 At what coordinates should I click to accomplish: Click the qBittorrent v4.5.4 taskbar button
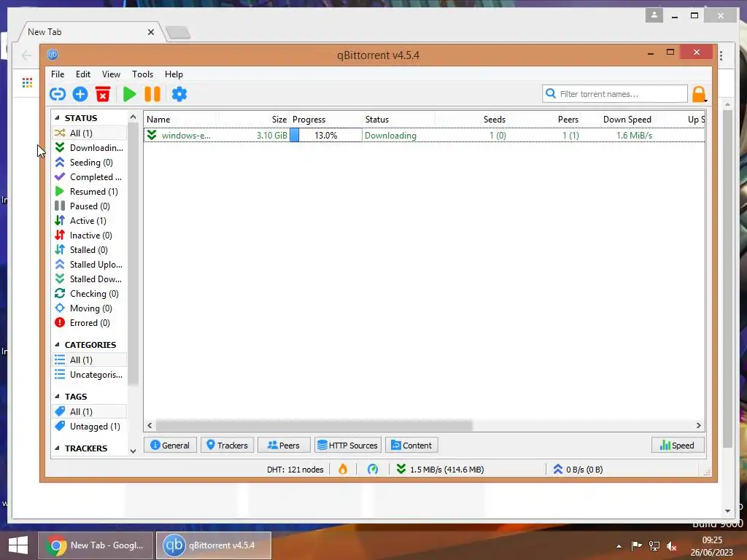click(214, 545)
